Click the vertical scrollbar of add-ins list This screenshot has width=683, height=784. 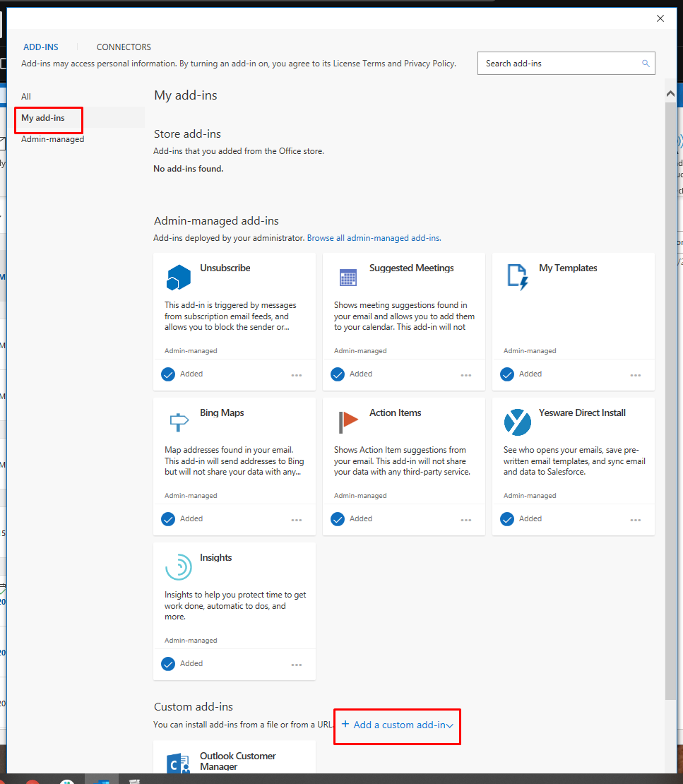670,396
